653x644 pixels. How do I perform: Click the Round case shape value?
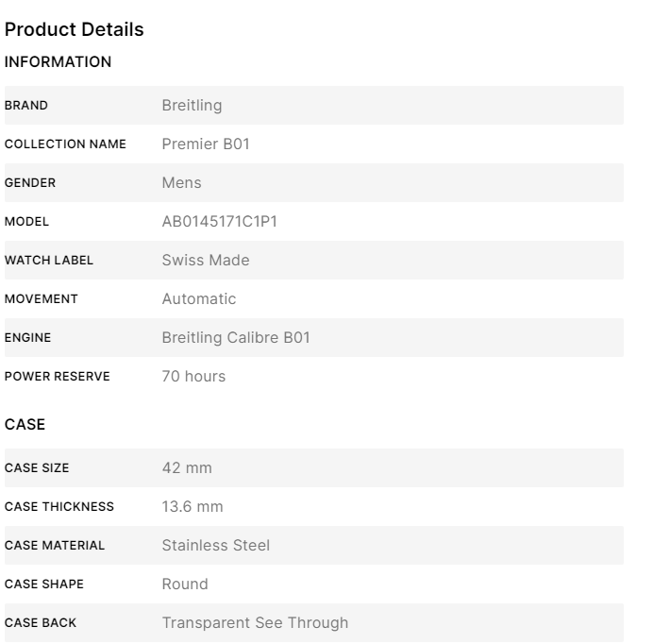184,585
